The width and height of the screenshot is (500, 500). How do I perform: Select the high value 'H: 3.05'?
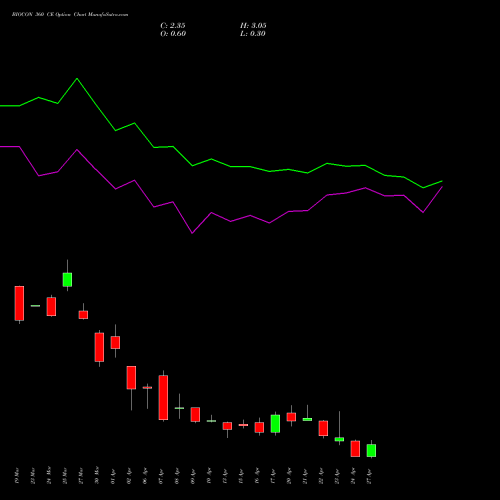253,26
